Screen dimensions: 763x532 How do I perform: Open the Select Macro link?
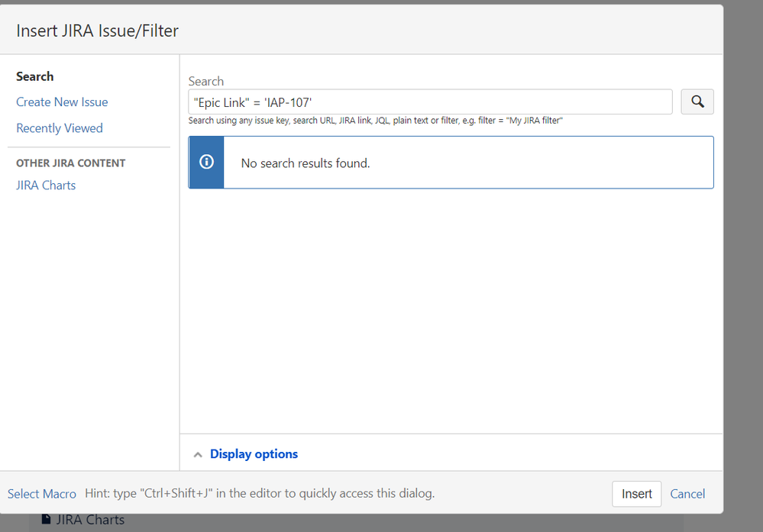coord(42,494)
